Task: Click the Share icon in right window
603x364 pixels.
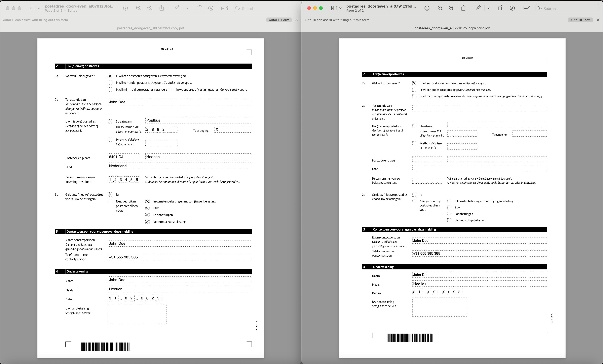Action: (x=463, y=8)
